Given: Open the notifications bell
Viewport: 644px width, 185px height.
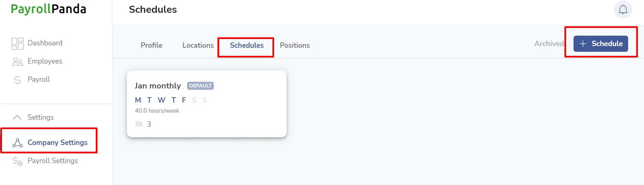Looking at the screenshot, I should point(623,9).
